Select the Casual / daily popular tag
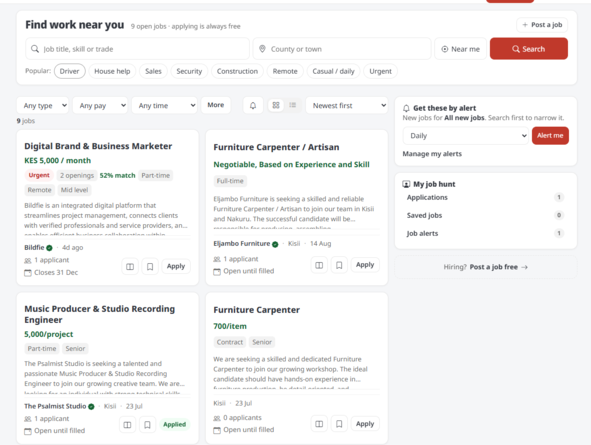This screenshot has width=591, height=445. click(334, 71)
